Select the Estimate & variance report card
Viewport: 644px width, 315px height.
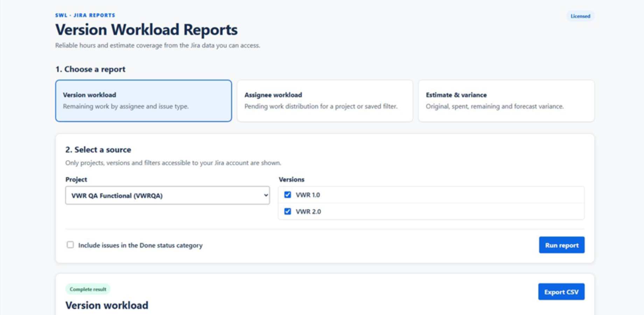pyautogui.click(x=506, y=101)
